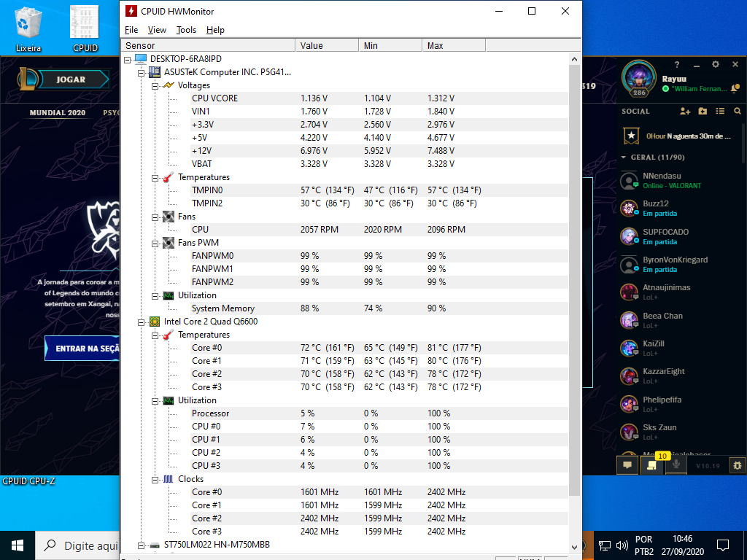
Task: Click the HWMonitor scrollbar up arrow
Action: tap(574, 59)
